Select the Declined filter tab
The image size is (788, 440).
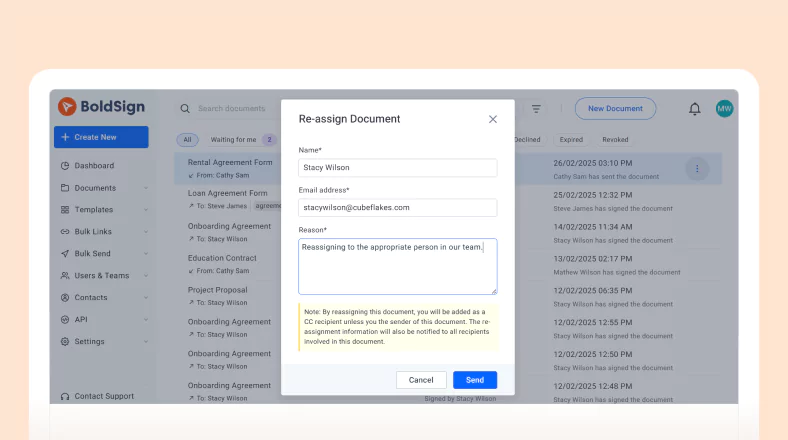pos(528,140)
